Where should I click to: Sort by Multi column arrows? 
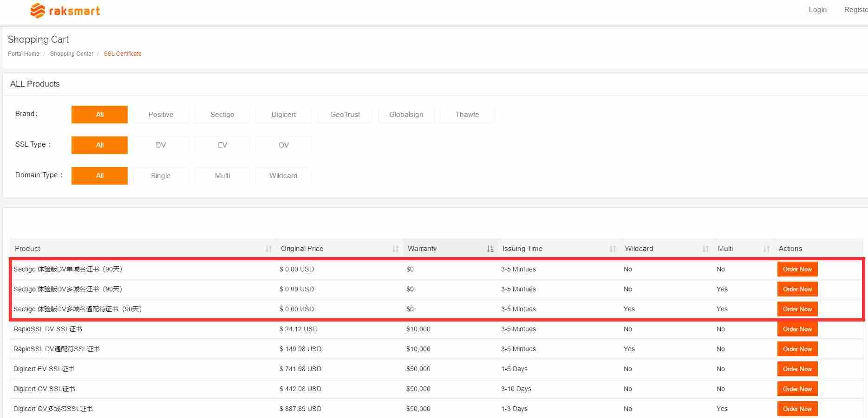(766, 249)
